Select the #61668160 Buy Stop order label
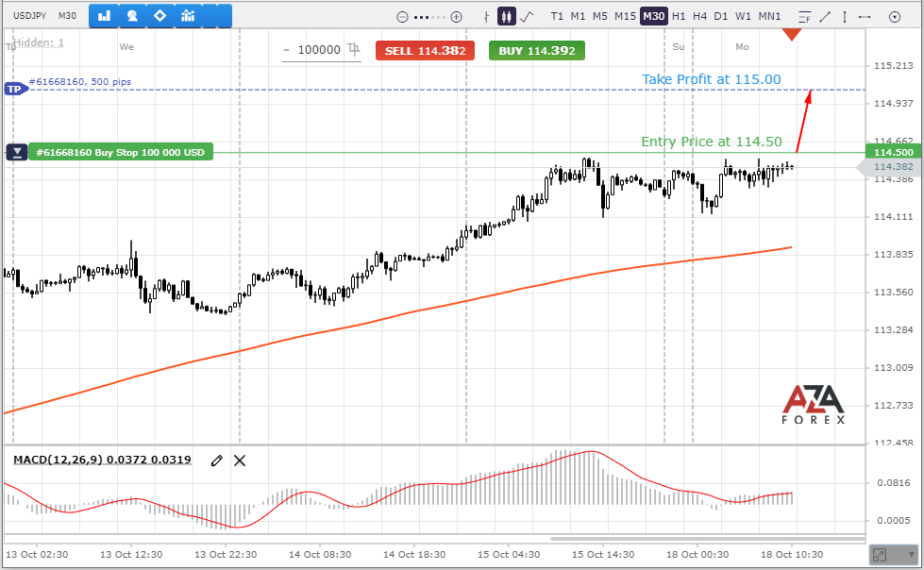The width and height of the screenshot is (924, 570). 121,153
